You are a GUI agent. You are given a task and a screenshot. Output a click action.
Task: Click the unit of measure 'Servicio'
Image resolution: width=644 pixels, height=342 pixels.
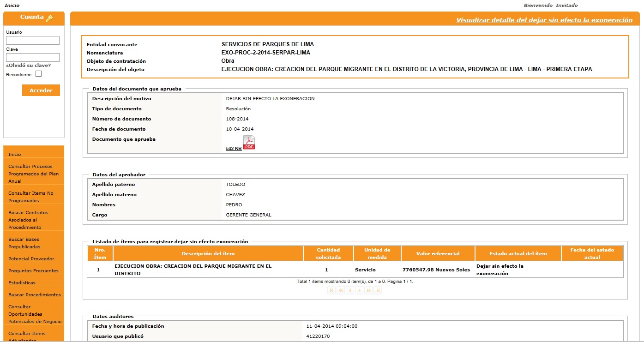[x=365, y=270]
